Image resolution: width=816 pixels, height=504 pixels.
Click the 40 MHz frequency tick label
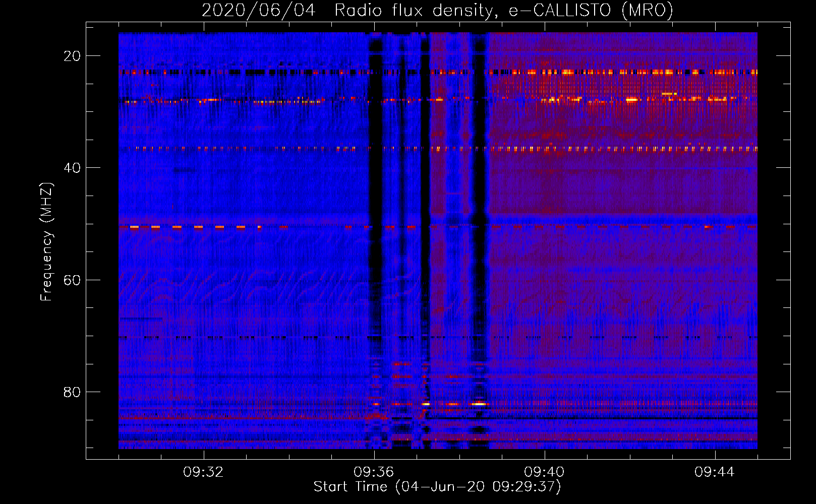click(72, 168)
